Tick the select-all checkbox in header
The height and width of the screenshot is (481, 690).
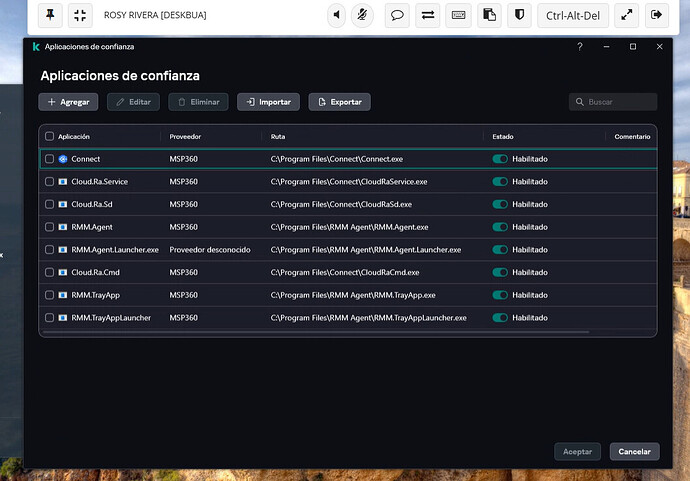point(50,136)
